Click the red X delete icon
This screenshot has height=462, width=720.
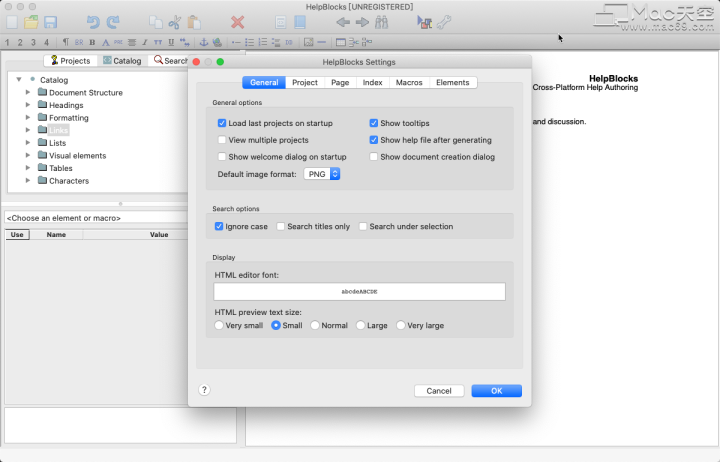[237, 22]
